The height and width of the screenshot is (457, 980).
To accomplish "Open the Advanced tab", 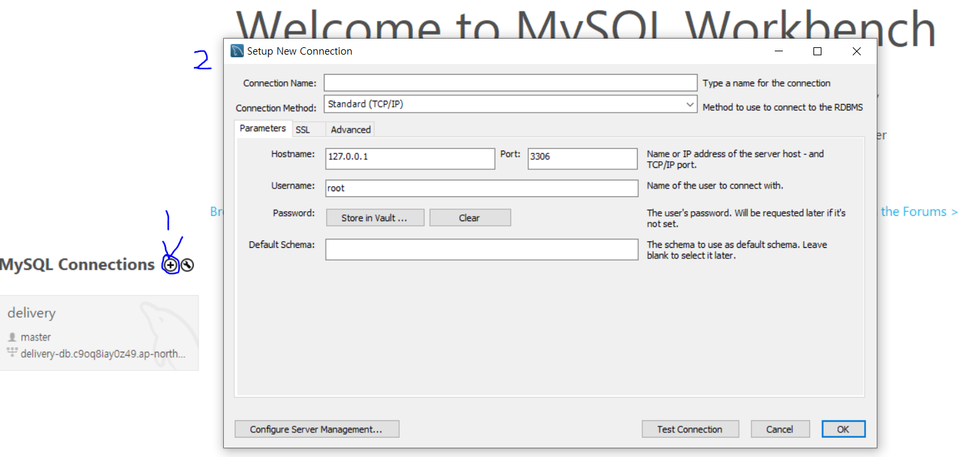I will 350,130.
